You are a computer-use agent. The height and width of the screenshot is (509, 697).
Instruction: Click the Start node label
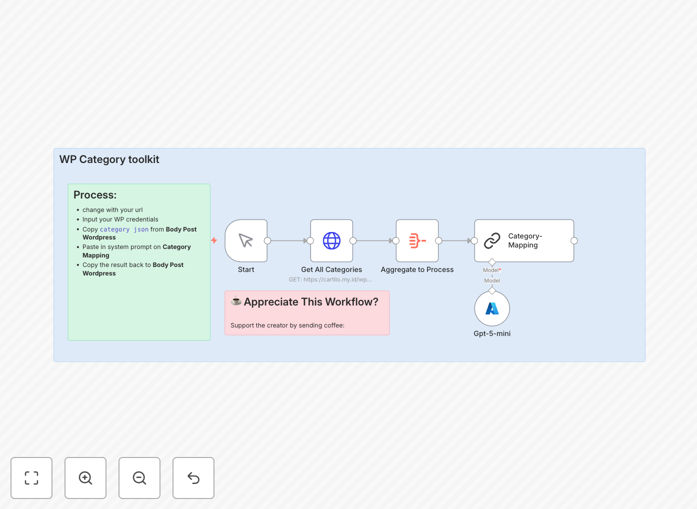click(246, 269)
